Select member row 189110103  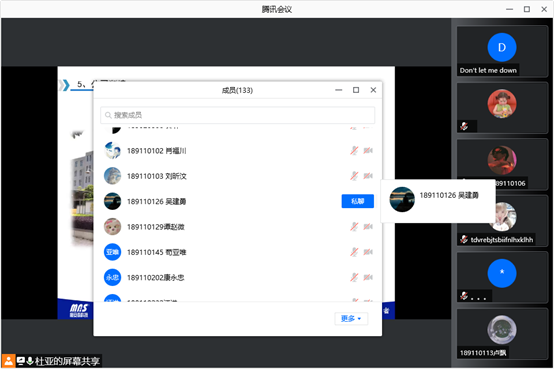click(x=237, y=176)
